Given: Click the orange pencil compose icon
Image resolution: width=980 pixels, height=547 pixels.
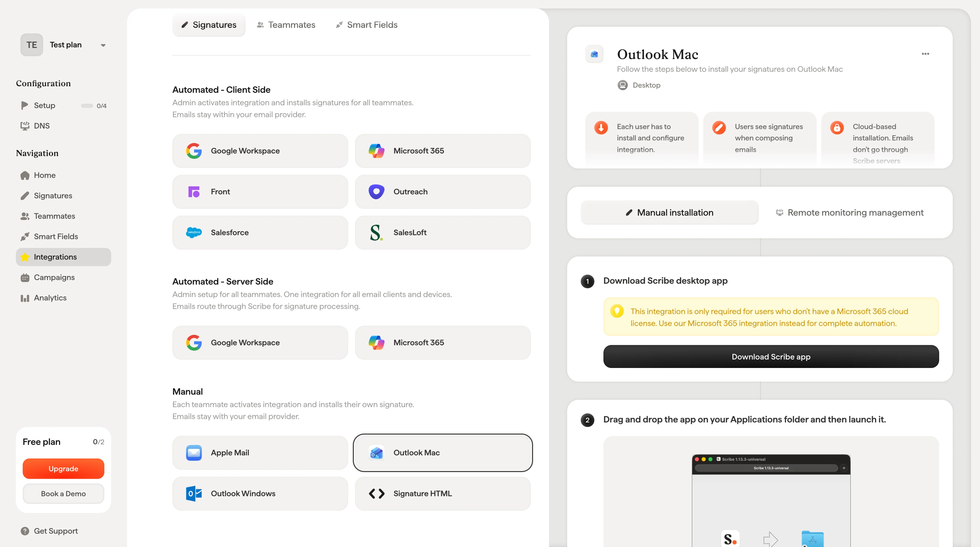Looking at the screenshot, I should click(719, 127).
